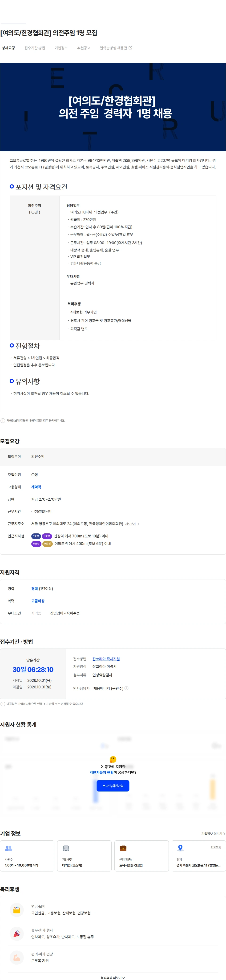Click the 문의 link for wrong info
The image size is (226, 980).
pyautogui.click(x=51, y=421)
